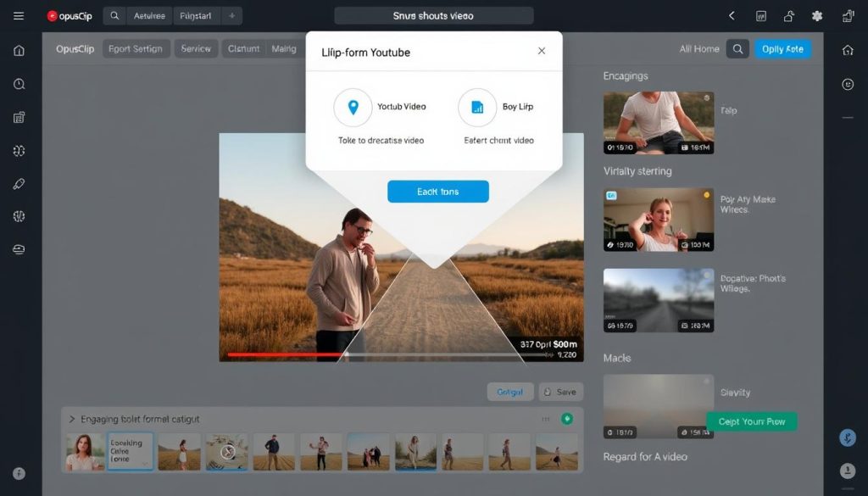Select the Aetuiree browser tab
Viewport: 868px width, 496px height.
pyautogui.click(x=149, y=14)
